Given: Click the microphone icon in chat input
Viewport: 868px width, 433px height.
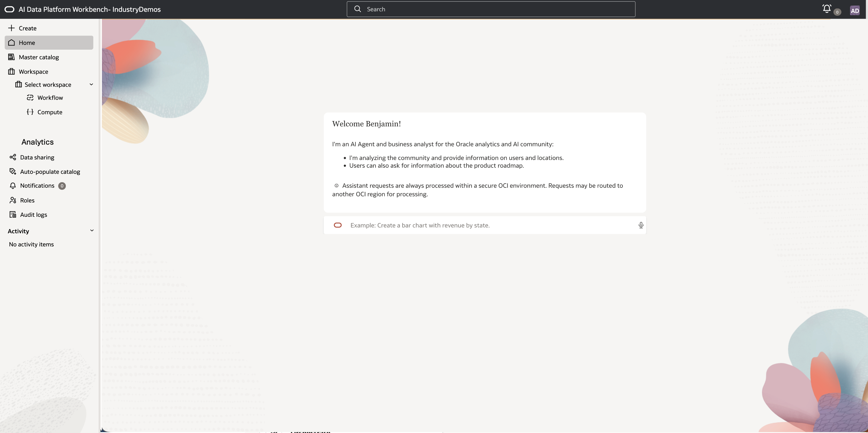Looking at the screenshot, I should (641, 225).
